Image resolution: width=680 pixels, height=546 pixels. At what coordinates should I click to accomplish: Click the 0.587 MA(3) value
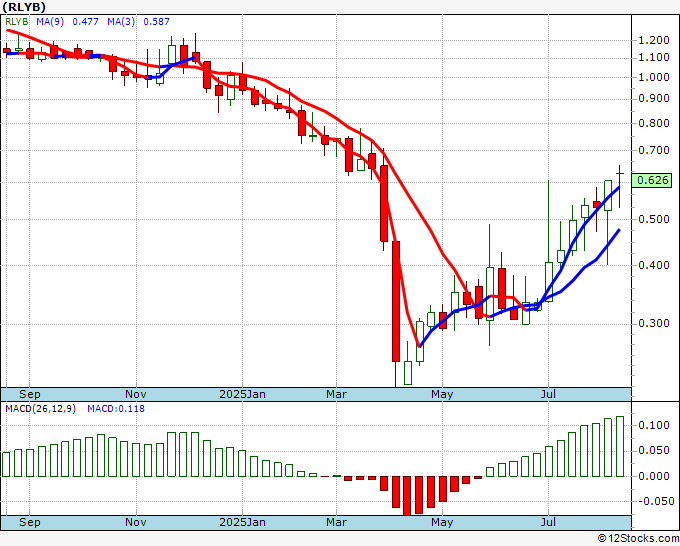156,22
